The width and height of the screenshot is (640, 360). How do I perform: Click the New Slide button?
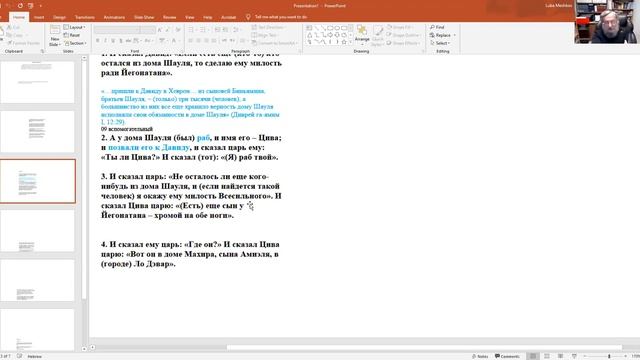(55, 35)
